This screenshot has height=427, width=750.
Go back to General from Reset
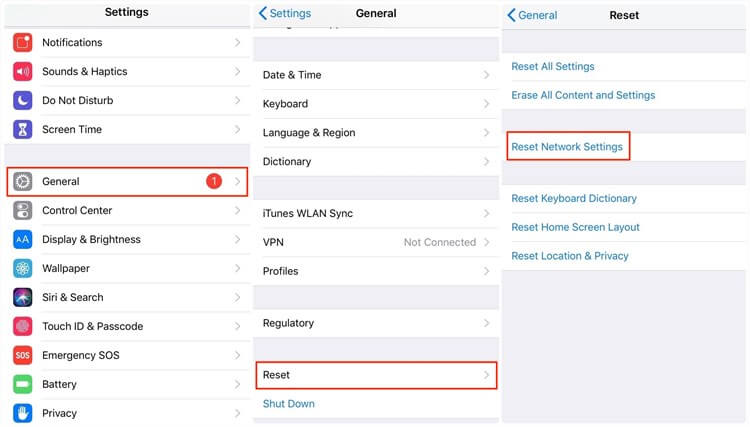coord(532,15)
